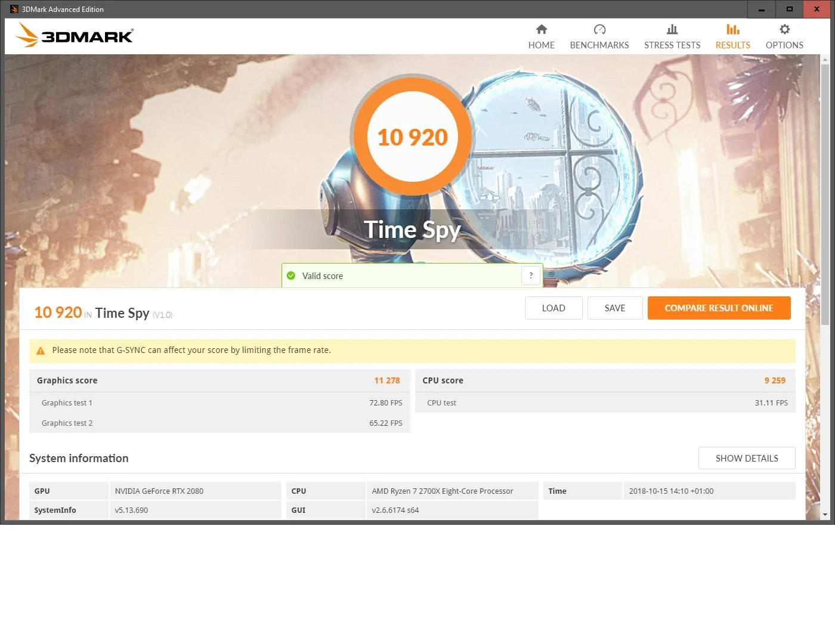Click the Benchmarks gauge icon
This screenshot has width=835, height=644.
pos(599,29)
